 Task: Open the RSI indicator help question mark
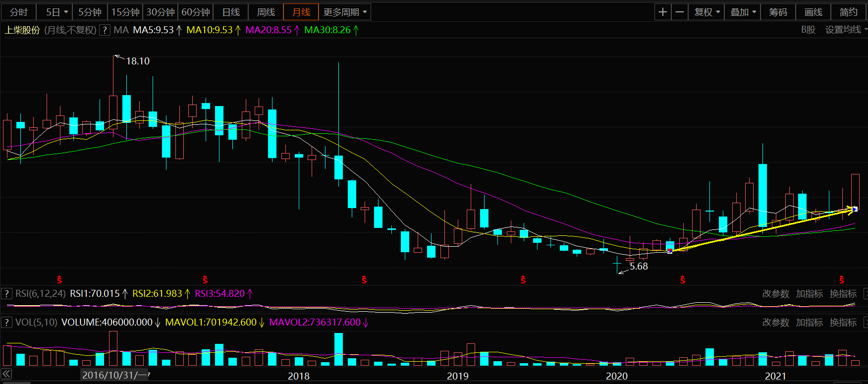click(6, 294)
